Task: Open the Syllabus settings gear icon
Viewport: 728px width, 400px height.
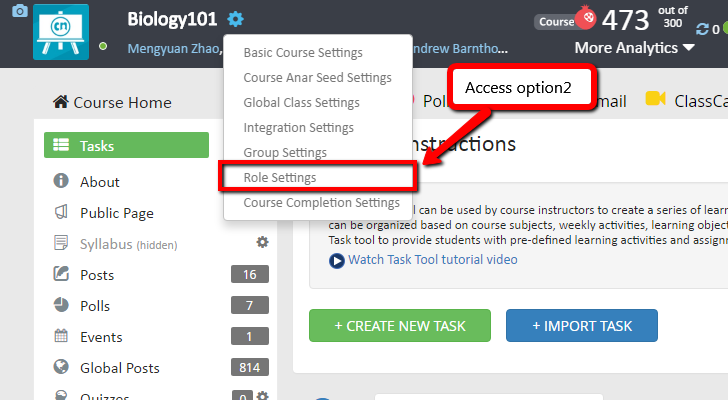Action: coord(262,242)
